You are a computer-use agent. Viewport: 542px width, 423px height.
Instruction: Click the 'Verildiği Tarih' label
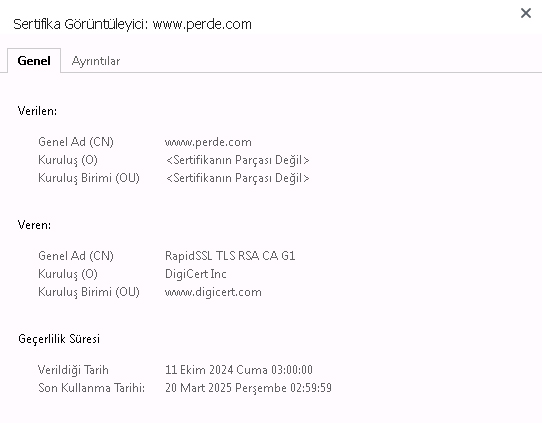(x=73, y=370)
